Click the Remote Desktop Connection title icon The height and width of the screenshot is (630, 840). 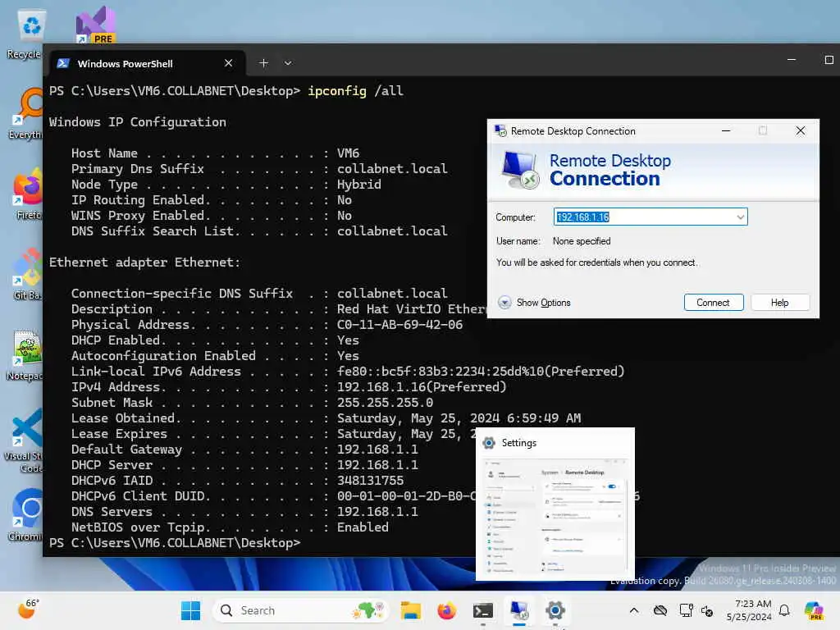[500, 130]
